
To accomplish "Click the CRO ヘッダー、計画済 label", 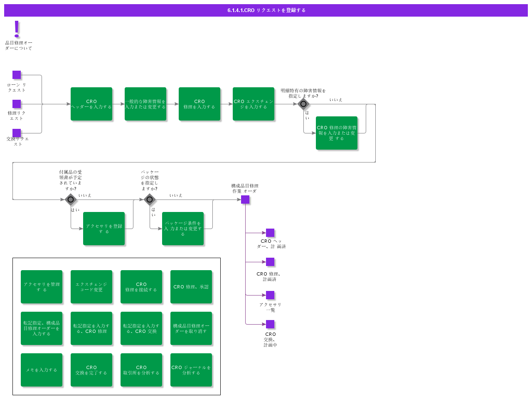I will point(271,244).
